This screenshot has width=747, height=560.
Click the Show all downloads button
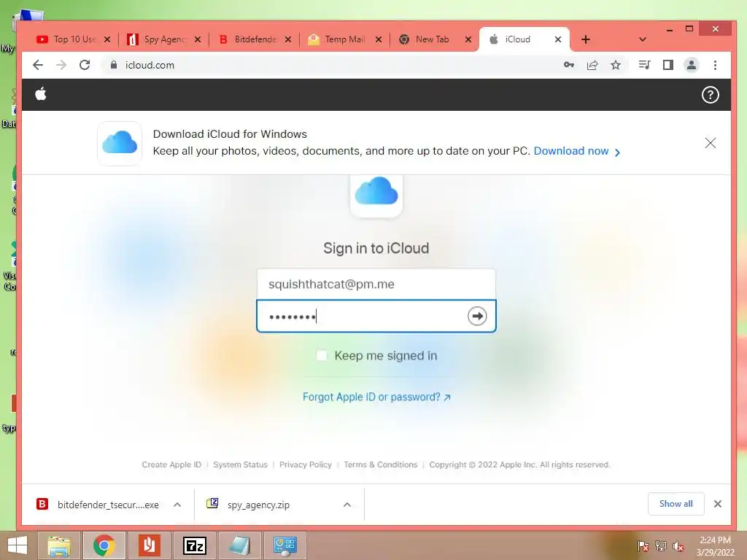pos(676,504)
